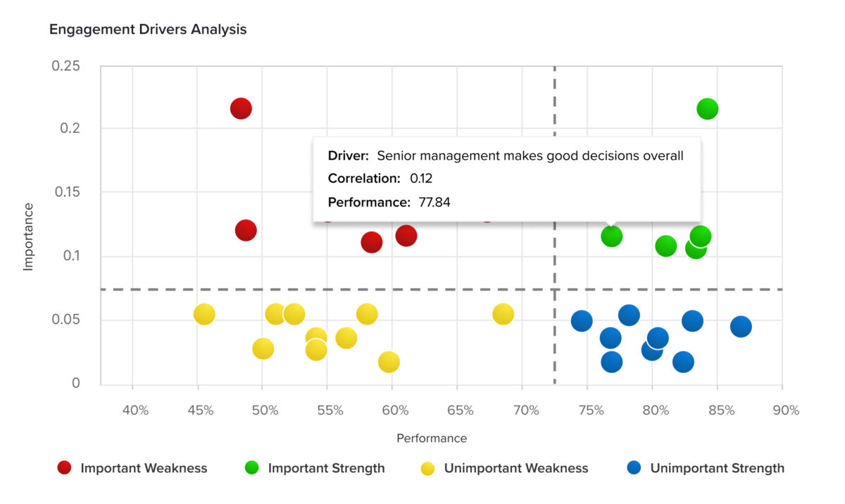The image size is (845, 504).
Task: Toggle the Unimportant Weakness legend label
Action: (515, 468)
